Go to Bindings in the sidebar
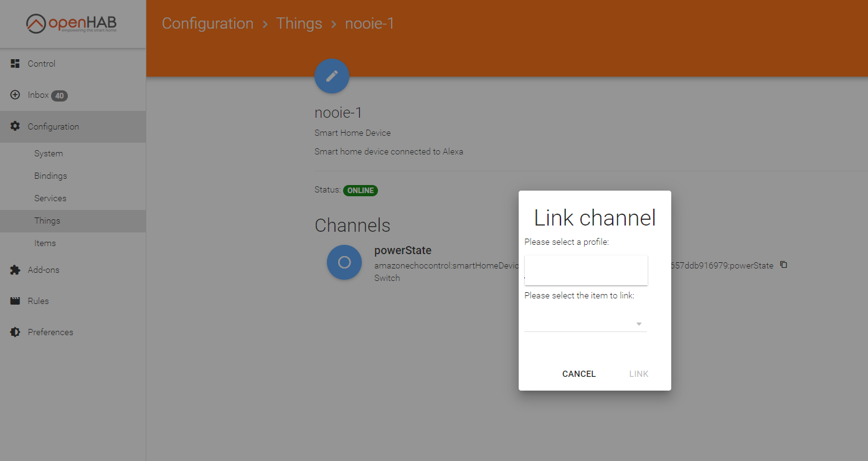The height and width of the screenshot is (461, 868). [50, 176]
